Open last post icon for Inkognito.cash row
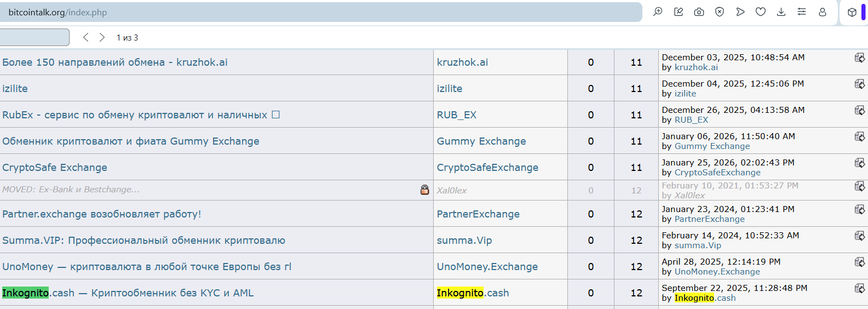The image size is (868, 309). pos(860,288)
